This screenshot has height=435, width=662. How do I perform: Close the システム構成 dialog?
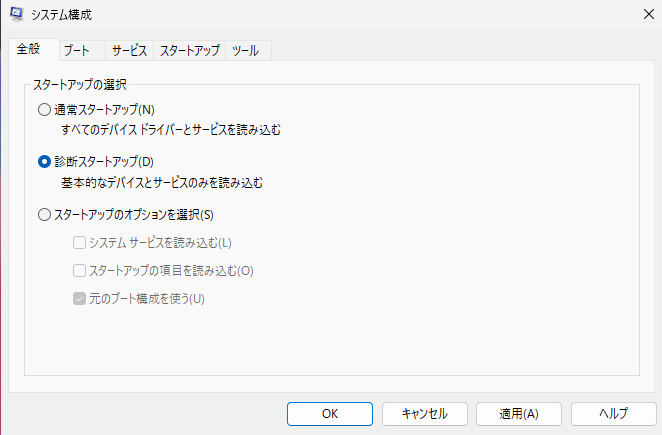(x=648, y=14)
